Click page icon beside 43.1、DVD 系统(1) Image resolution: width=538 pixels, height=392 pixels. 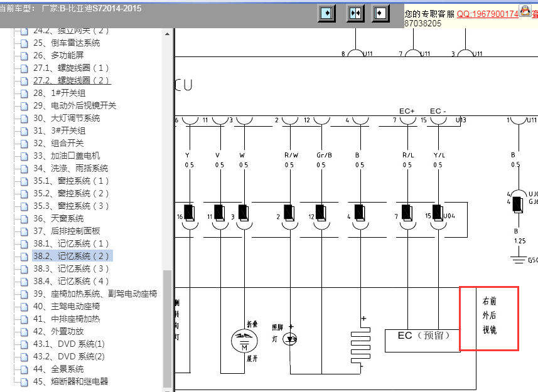click(24, 344)
